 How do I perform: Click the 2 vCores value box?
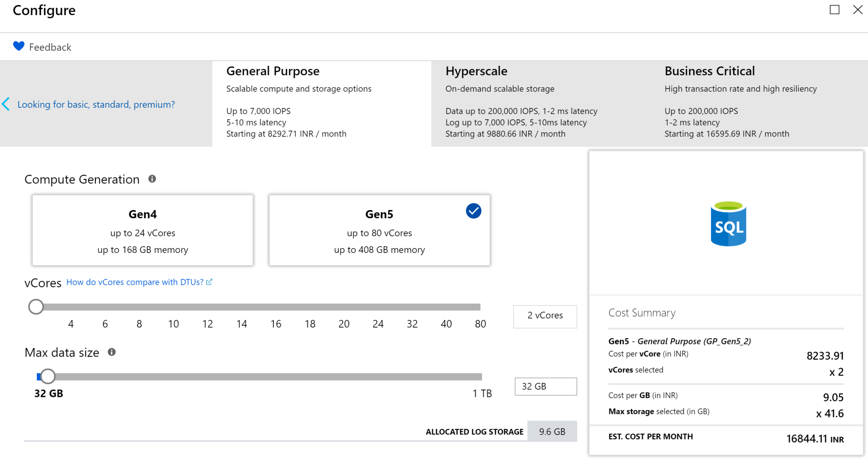tap(545, 316)
